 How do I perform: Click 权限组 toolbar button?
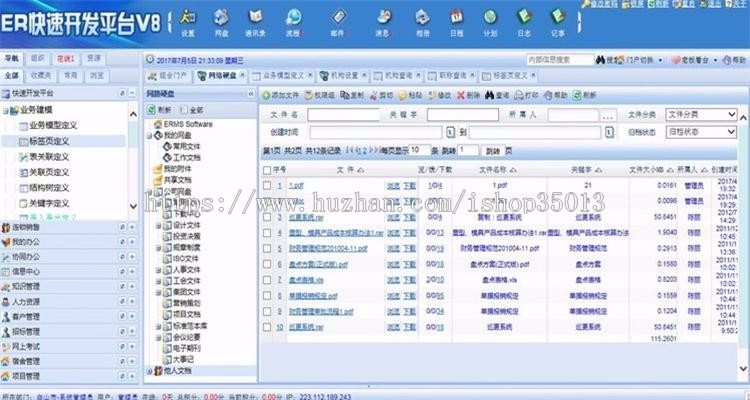pyautogui.click(x=320, y=95)
